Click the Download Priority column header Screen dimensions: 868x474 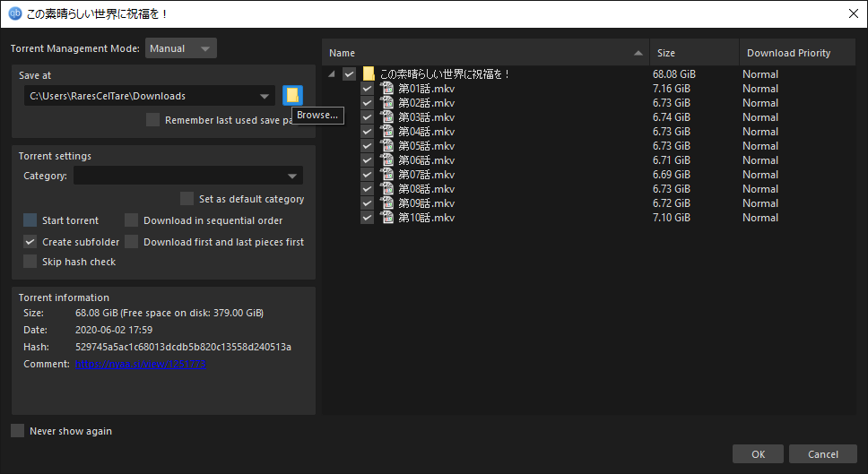797,53
